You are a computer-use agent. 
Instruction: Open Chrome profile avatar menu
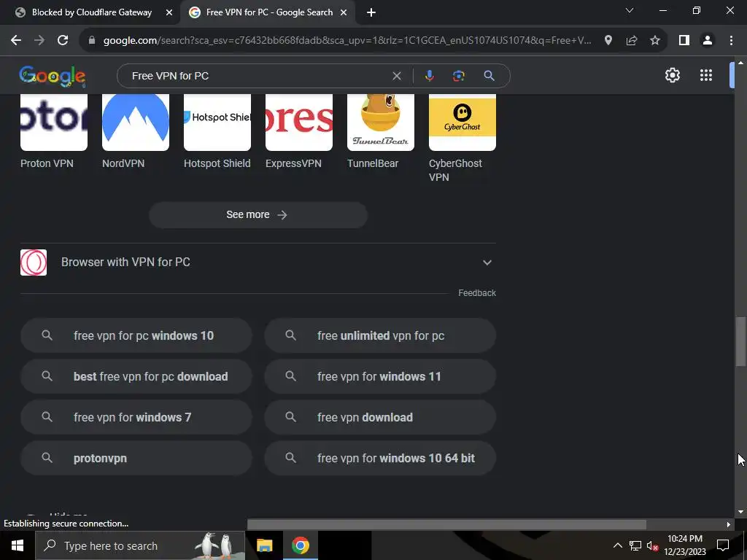click(x=708, y=41)
